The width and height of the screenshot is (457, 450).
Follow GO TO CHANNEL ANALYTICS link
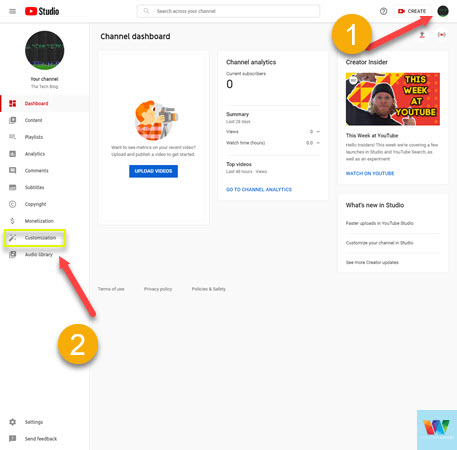[x=259, y=189]
